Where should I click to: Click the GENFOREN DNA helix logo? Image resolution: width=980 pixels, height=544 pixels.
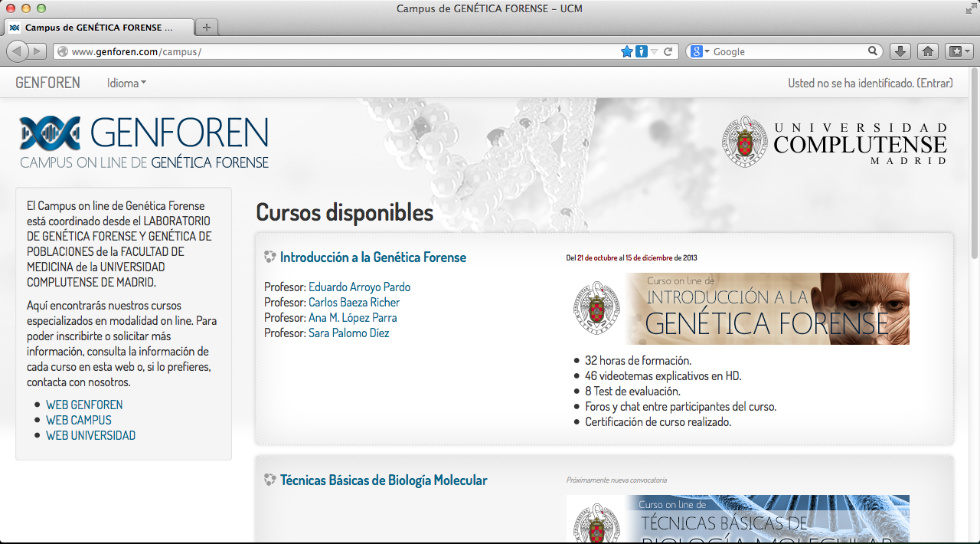50,133
